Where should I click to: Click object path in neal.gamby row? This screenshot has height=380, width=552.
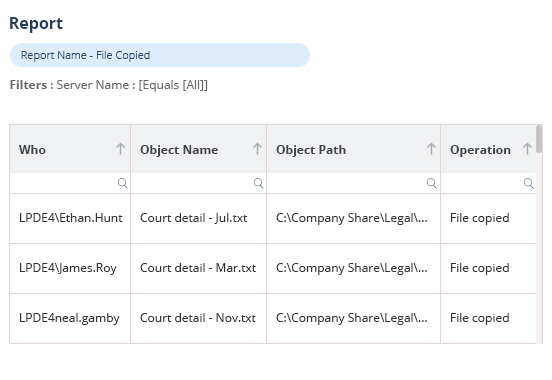[x=353, y=318]
